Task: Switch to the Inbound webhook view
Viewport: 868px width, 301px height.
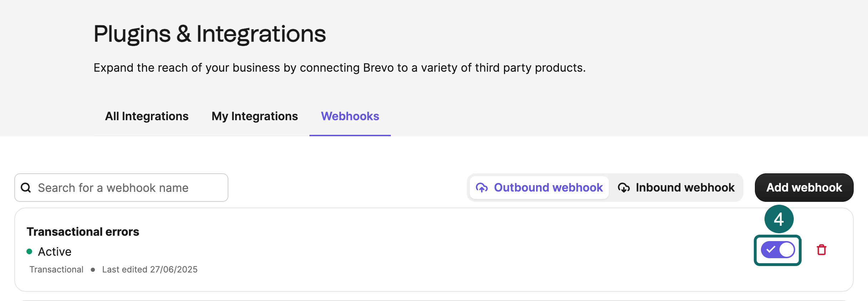Action: tap(677, 188)
